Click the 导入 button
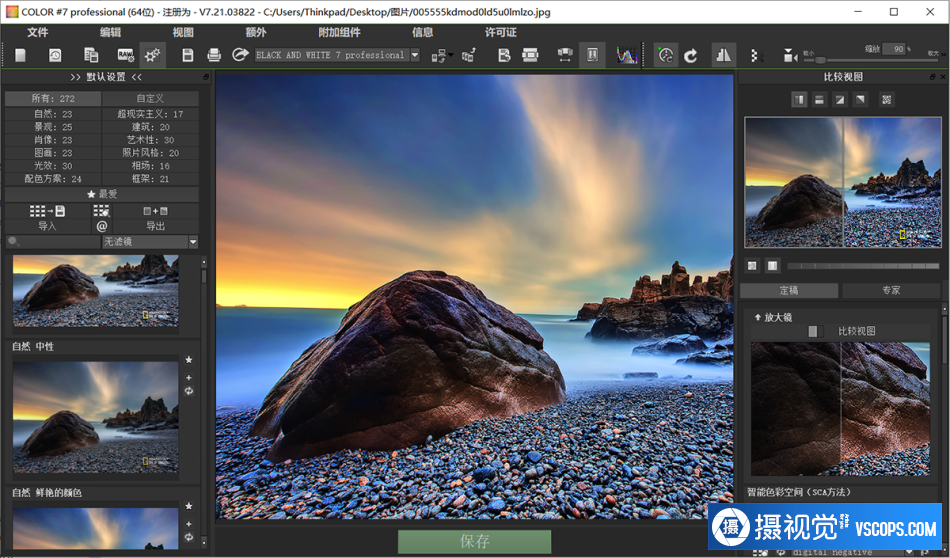 pyautogui.click(x=47, y=226)
